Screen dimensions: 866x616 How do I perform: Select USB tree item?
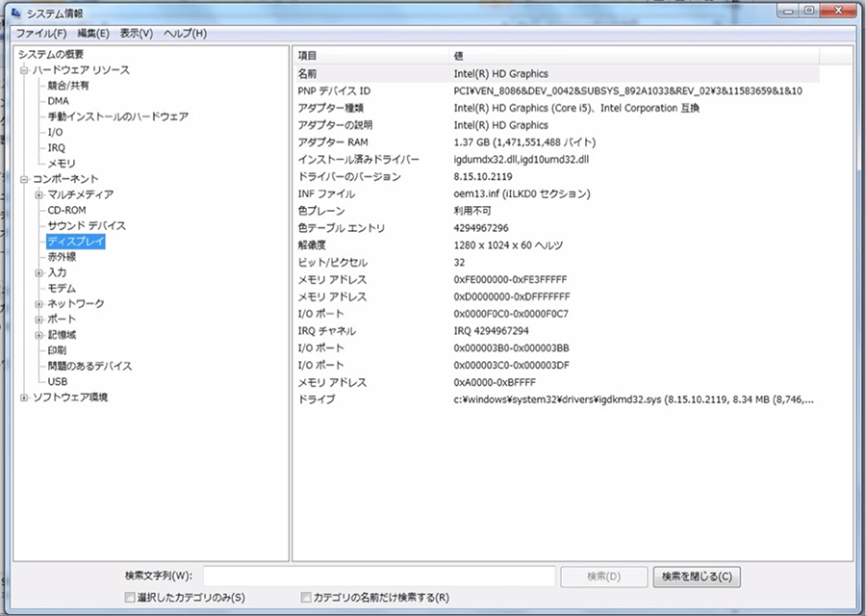58,382
